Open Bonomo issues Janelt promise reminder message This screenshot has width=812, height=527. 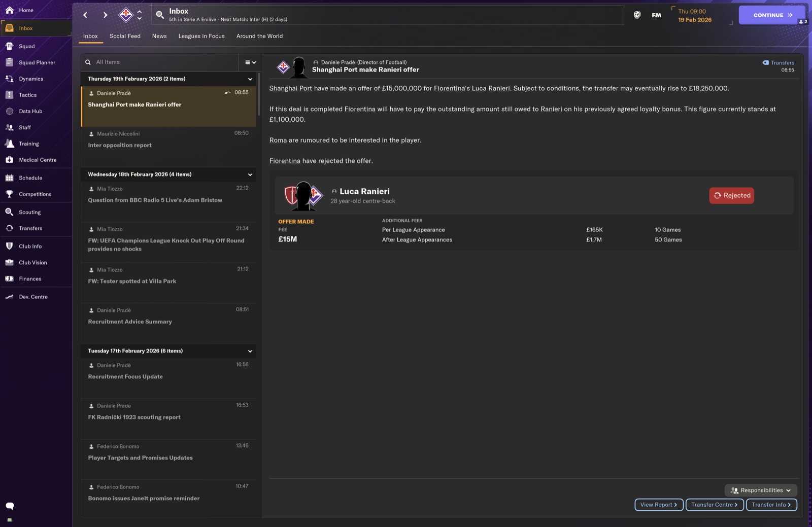168,499
